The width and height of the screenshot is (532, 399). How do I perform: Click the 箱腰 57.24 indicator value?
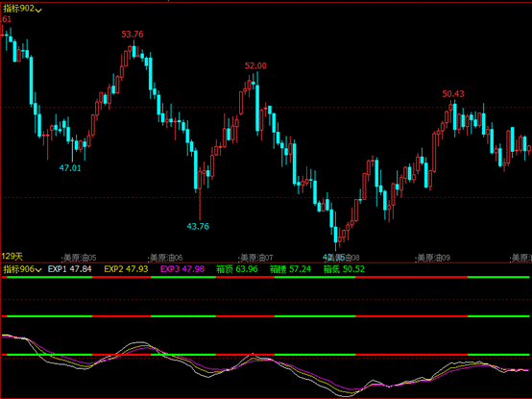coord(290,269)
